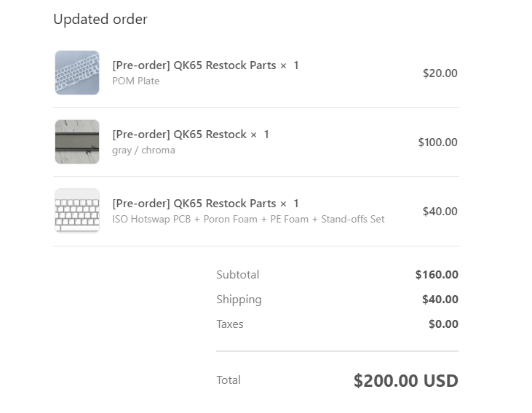
Task: Open the QK65 Restock Parts title above POM Plate
Action: point(205,65)
